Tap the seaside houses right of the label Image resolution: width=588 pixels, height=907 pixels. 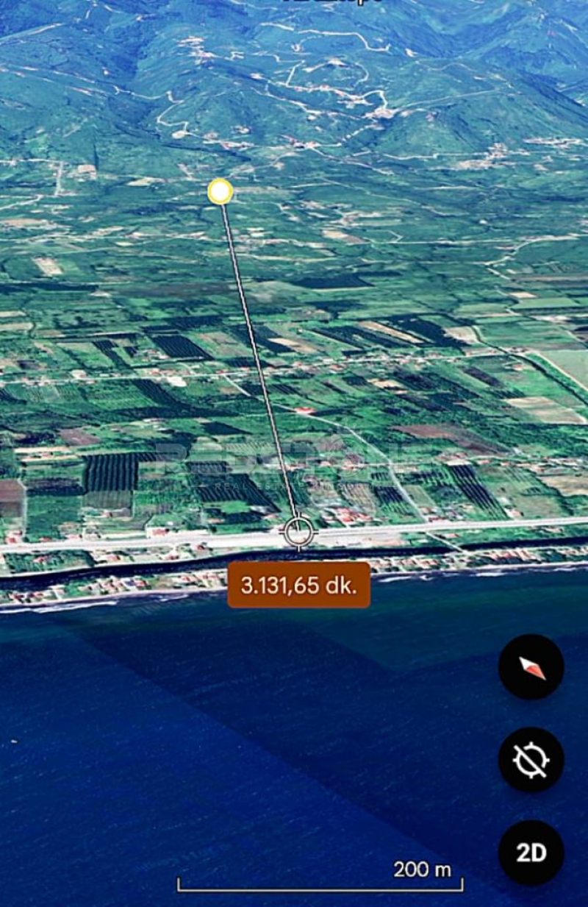pyautogui.click(x=441, y=565)
